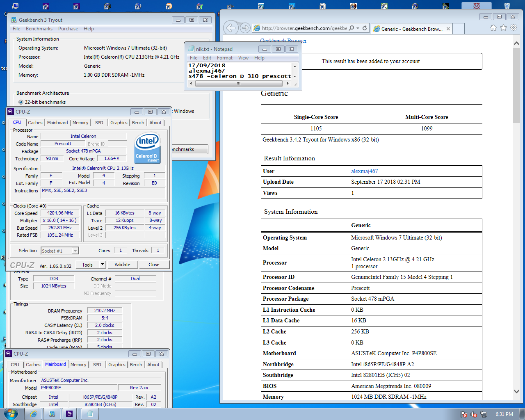The height and width of the screenshot is (420, 525).
Task: Click Action Center flag tray icon
Action: pos(464,414)
